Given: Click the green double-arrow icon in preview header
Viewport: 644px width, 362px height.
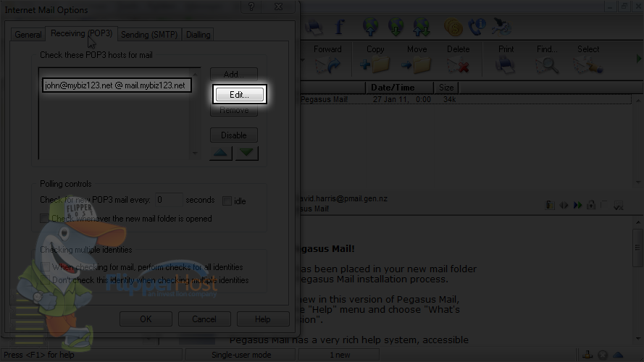Looking at the screenshot, I should (x=577, y=205).
